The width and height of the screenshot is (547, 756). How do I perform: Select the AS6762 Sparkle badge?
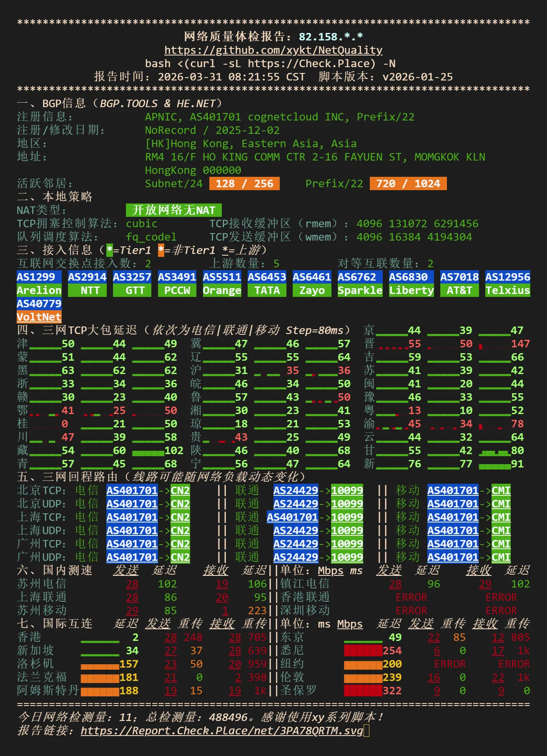pyautogui.click(x=360, y=284)
